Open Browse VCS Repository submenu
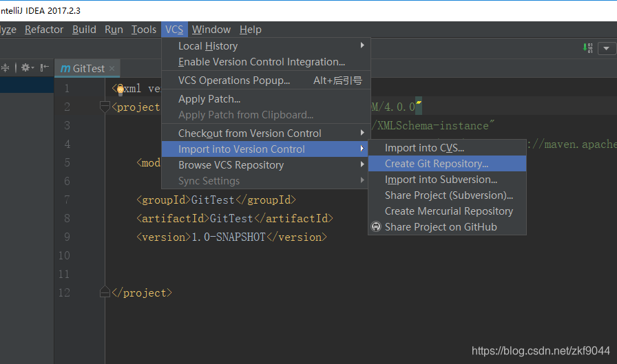617x364 pixels. 265,165
